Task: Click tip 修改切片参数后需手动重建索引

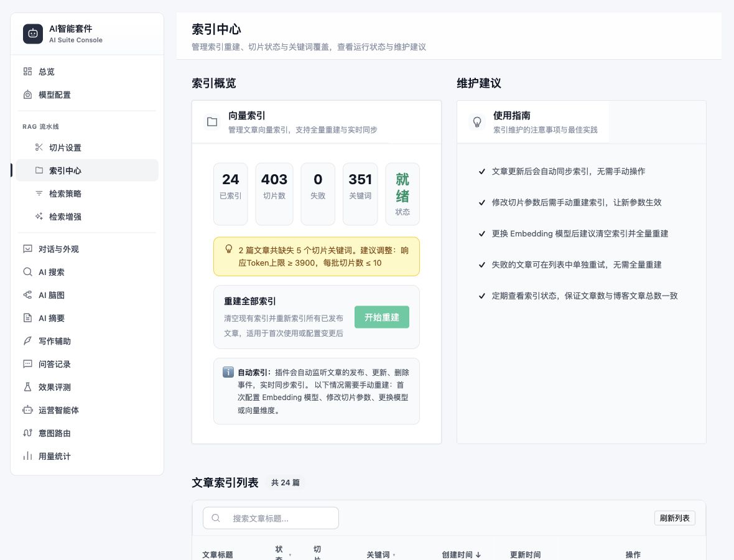Action: 577,202
